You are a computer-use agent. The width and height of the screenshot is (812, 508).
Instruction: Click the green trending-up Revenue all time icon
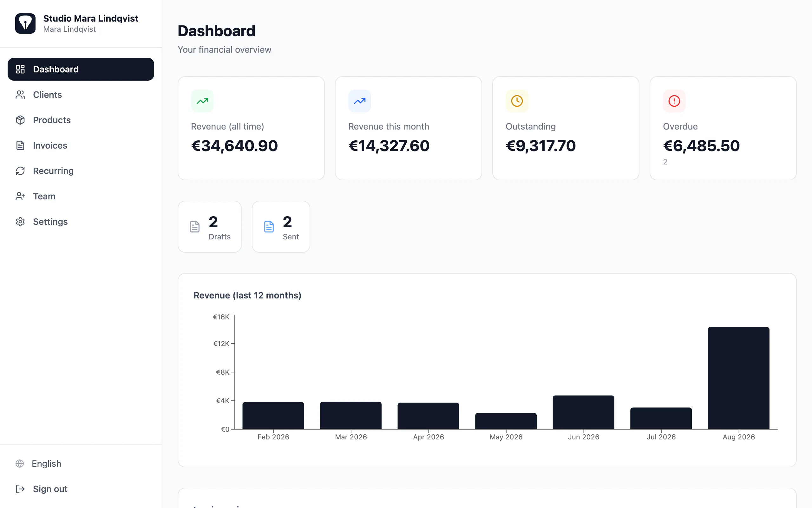[x=202, y=101]
